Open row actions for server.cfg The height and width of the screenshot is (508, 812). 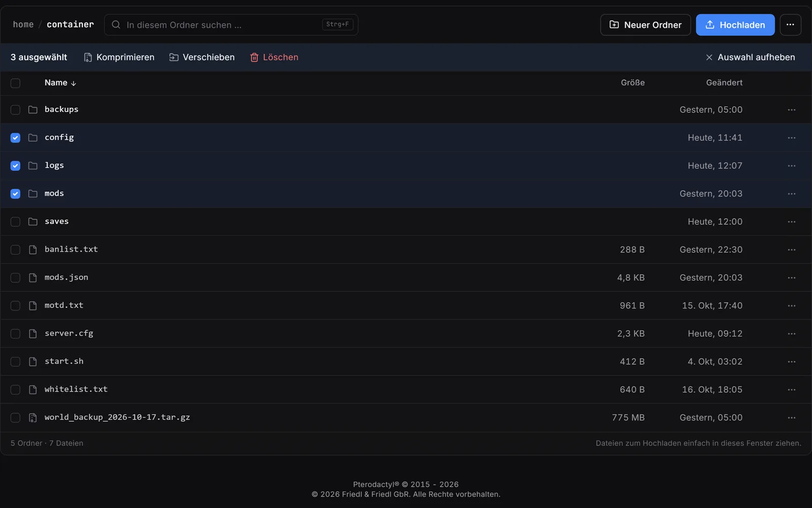click(x=792, y=334)
